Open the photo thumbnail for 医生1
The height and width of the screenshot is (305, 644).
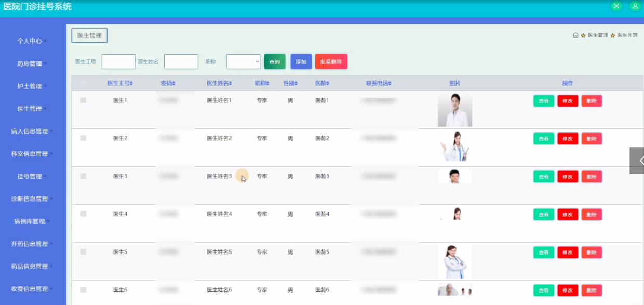[455, 110]
